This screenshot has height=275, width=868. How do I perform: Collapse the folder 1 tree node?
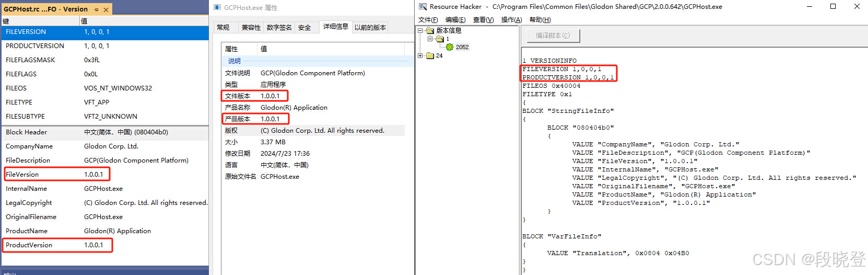tap(430, 39)
